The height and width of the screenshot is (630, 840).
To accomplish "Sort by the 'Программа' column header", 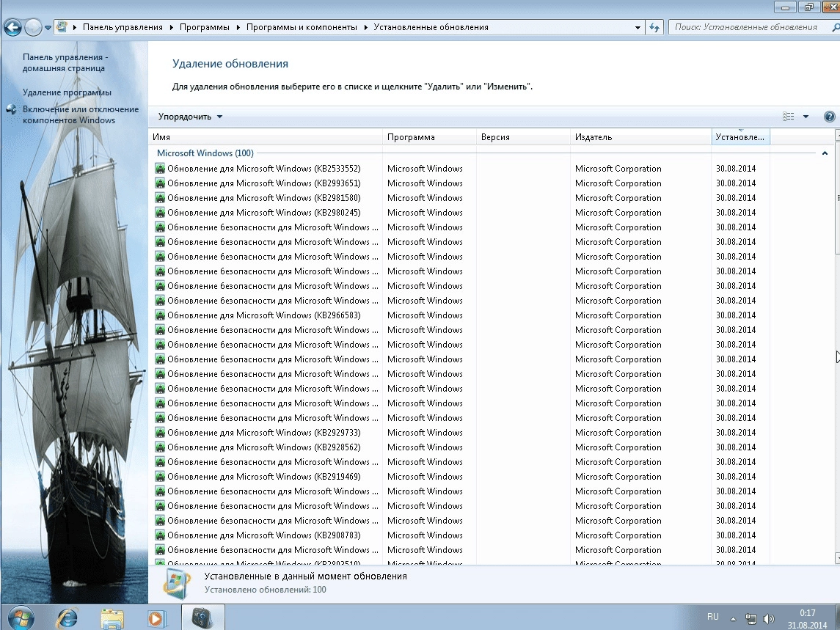I will tap(430, 137).
